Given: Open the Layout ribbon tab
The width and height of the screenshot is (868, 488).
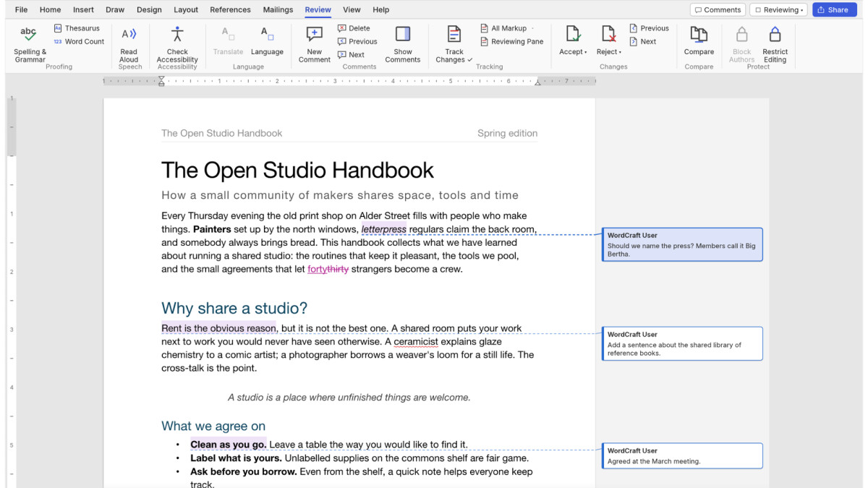Looking at the screenshot, I should (186, 9).
